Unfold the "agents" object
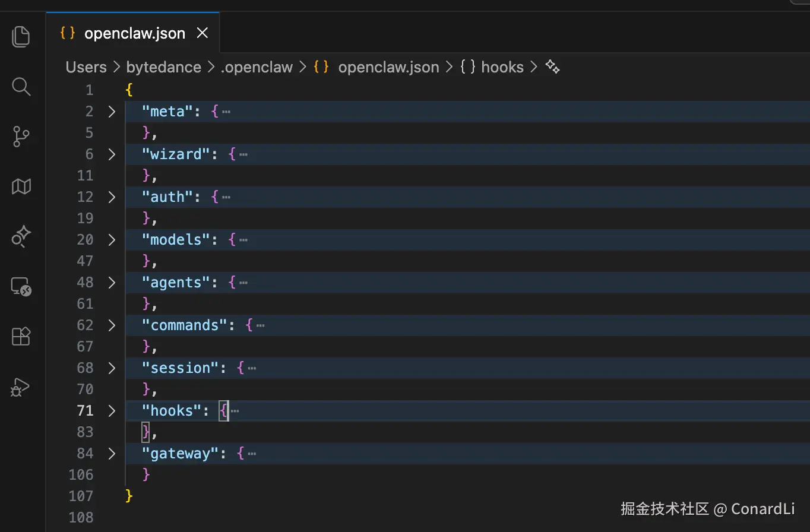Image resolution: width=810 pixels, height=532 pixels. [x=112, y=283]
